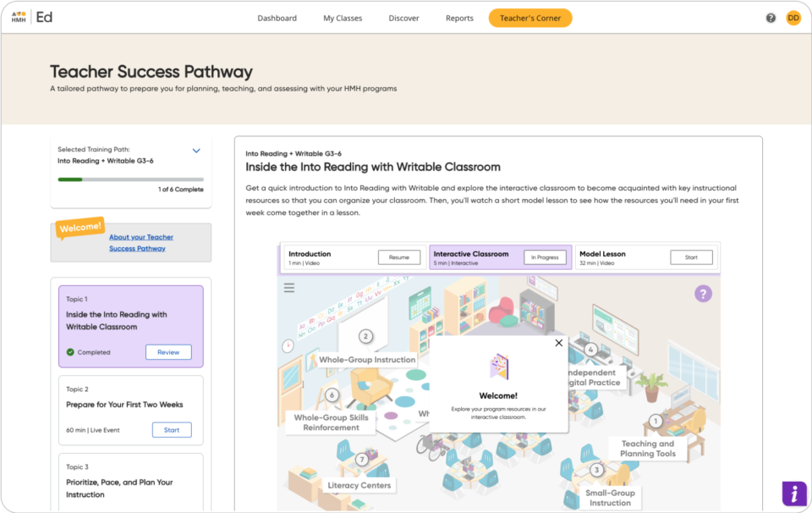Select marker 7 for Literacy Centers
Viewport: 812px width, 513px height.
(361, 458)
